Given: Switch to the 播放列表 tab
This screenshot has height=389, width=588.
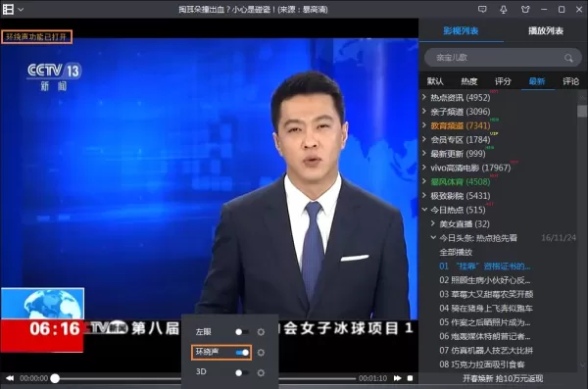Looking at the screenshot, I should tap(546, 30).
